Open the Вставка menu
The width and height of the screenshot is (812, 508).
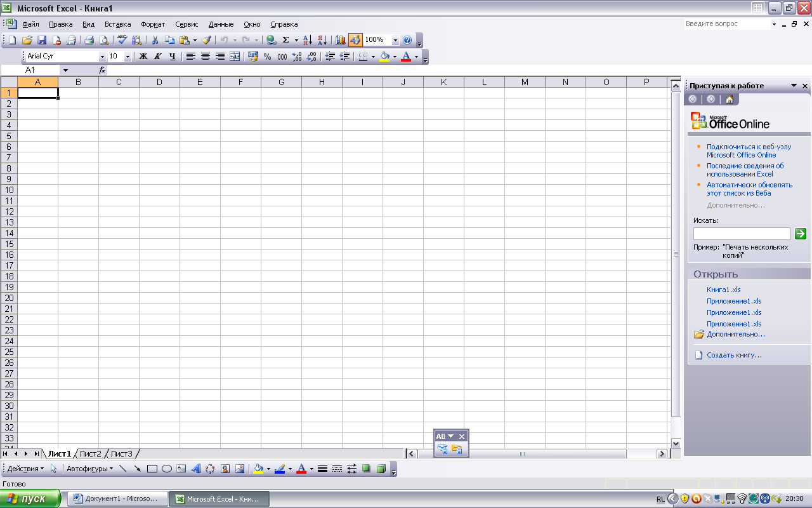(x=118, y=24)
